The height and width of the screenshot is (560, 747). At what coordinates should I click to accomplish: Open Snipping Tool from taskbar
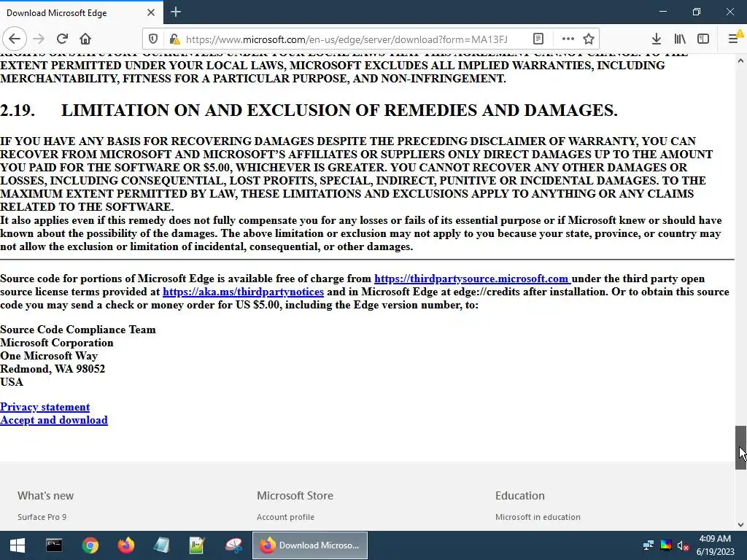(x=233, y=545)
